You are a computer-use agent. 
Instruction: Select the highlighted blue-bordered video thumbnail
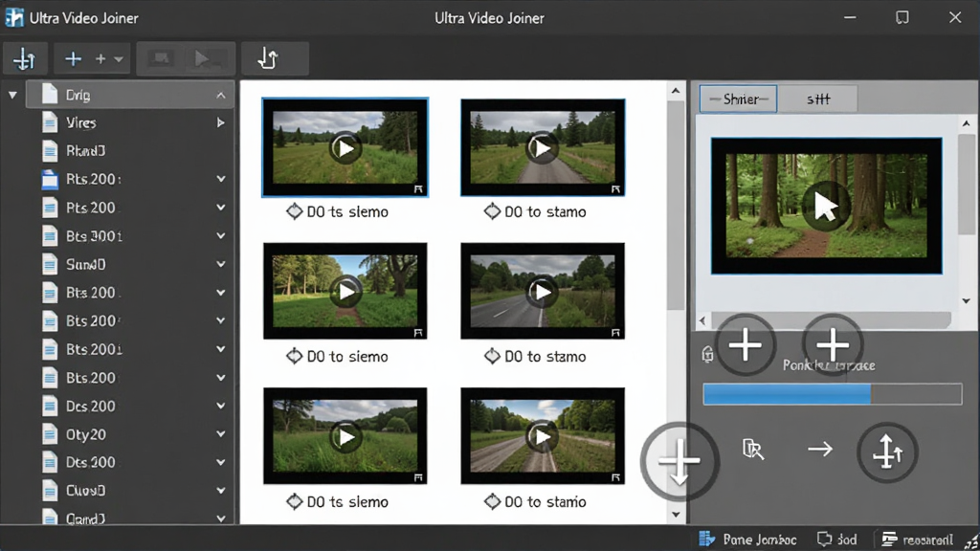[x=345, y=147]
